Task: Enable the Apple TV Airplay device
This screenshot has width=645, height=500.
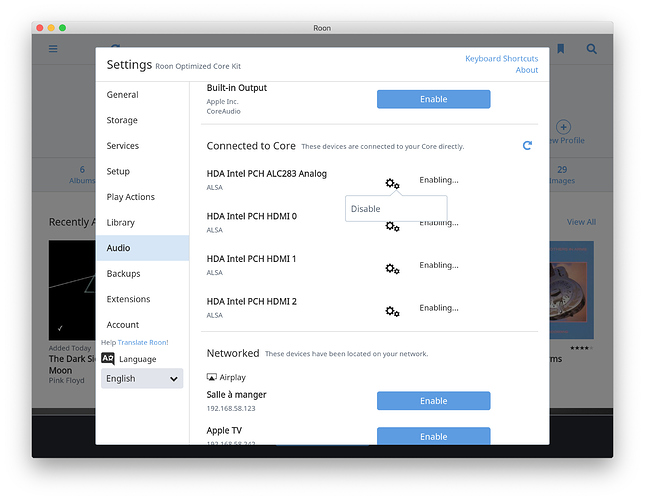Action: coord(434,436)
